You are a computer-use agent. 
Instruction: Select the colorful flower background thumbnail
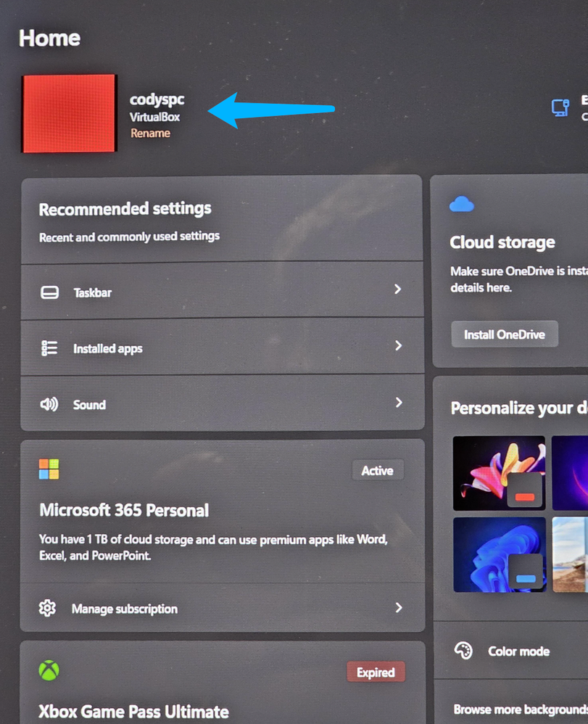[x=499, y=473]
